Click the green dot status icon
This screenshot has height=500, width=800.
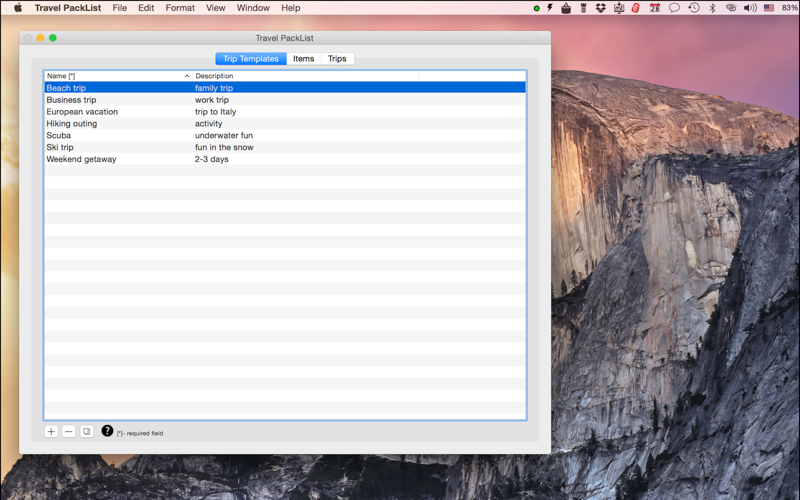536,8
